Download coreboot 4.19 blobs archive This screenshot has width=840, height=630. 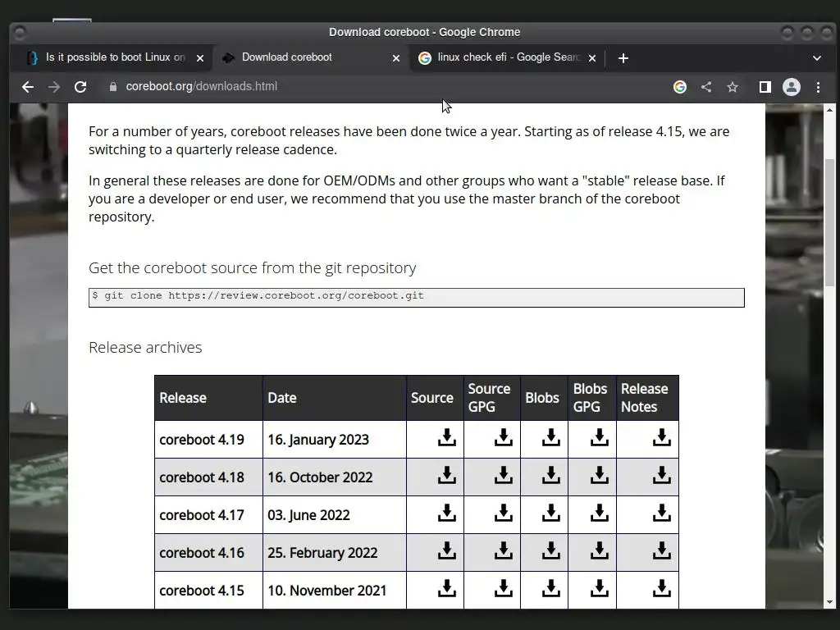pos(550,437)
